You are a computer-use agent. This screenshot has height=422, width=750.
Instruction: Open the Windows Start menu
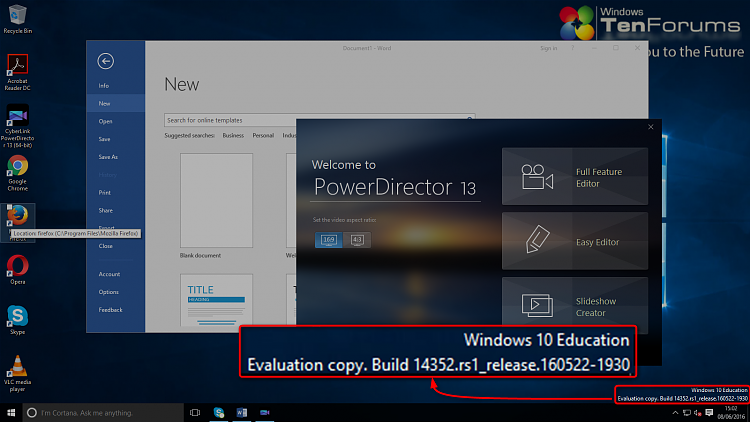pyautogui.click(x=11, y=412)
